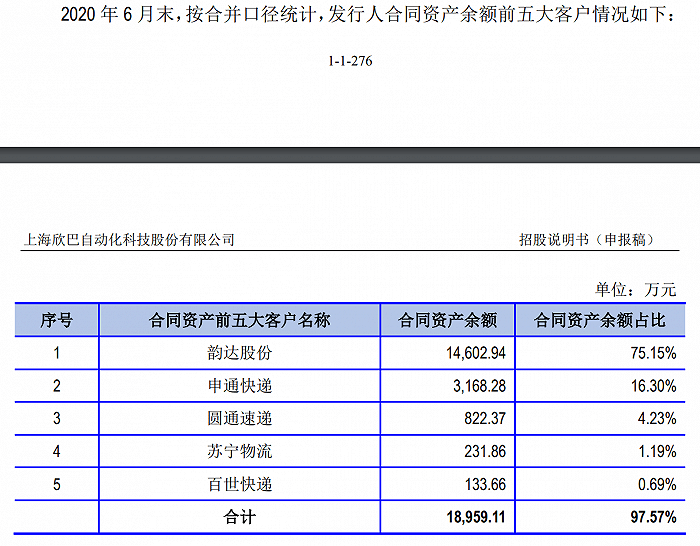700x546 pixels.
Task: Click the company name 上海欣巴自动化科技股份有限公司 in header
Action: (129, 240)
